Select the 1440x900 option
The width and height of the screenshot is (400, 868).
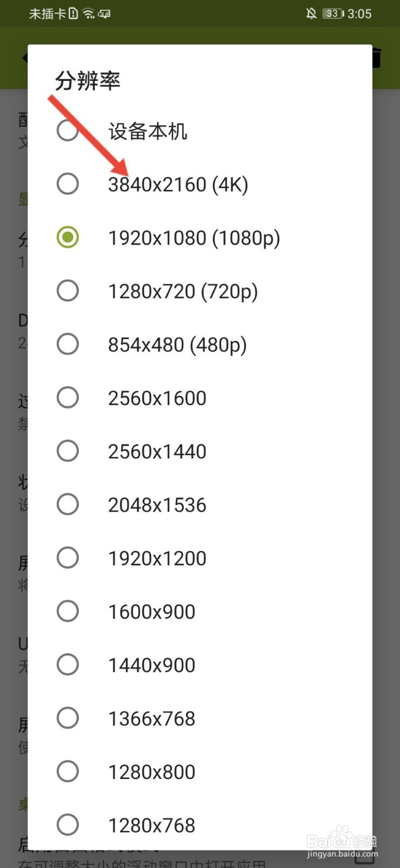pos(199,665)
